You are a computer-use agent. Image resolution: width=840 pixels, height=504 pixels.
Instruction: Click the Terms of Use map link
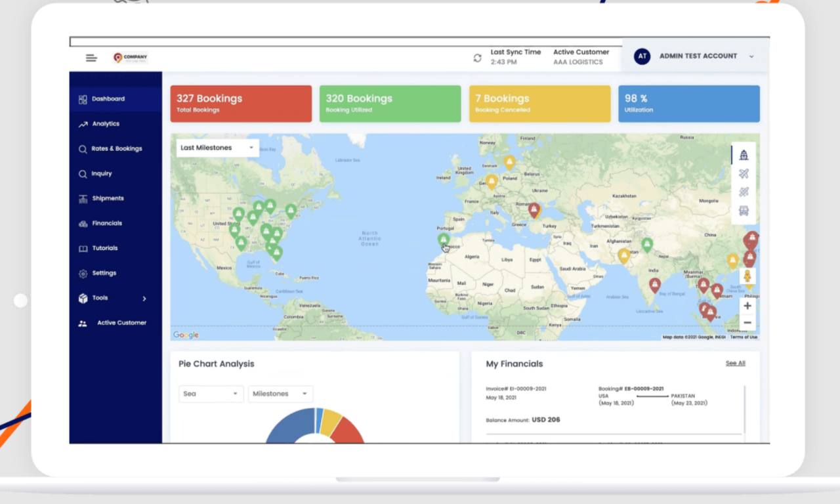click(x=744, y=337)
